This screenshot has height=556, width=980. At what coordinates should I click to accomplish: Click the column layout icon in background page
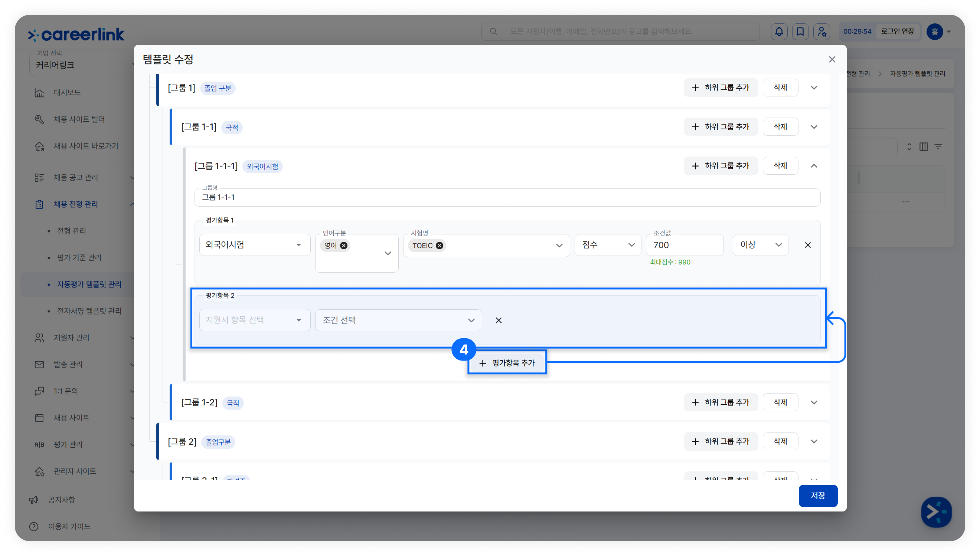point(924,147)
